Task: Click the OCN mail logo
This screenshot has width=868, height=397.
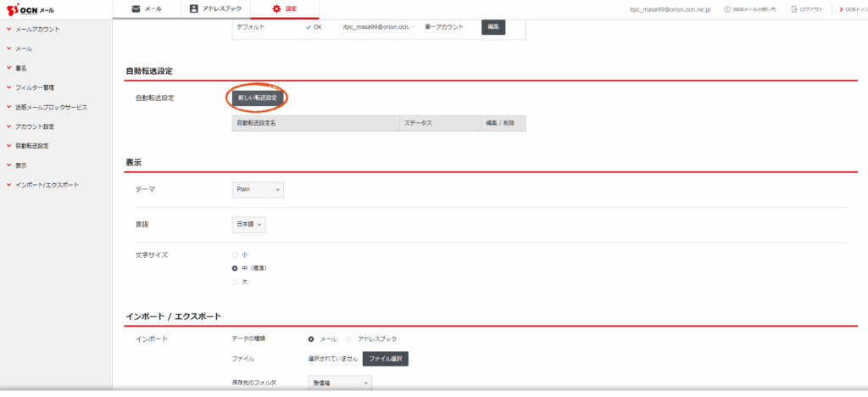Action: (31, 9)
